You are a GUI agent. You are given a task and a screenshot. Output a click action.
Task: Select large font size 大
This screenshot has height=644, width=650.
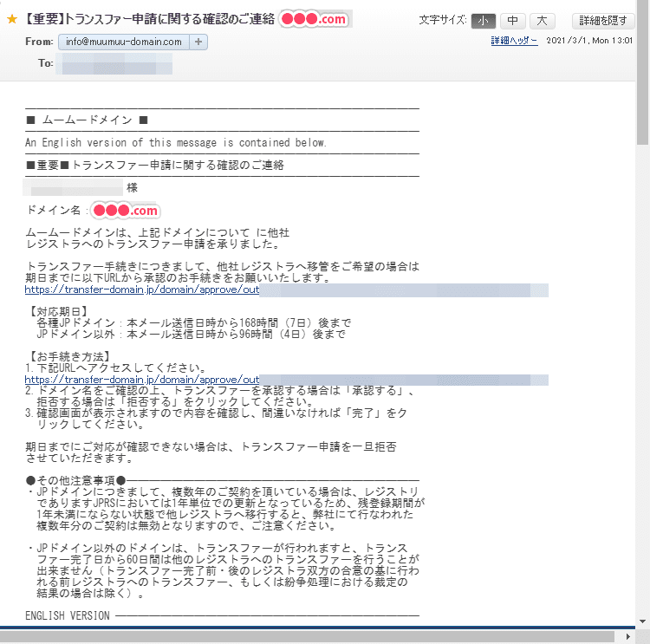point(542,20)
